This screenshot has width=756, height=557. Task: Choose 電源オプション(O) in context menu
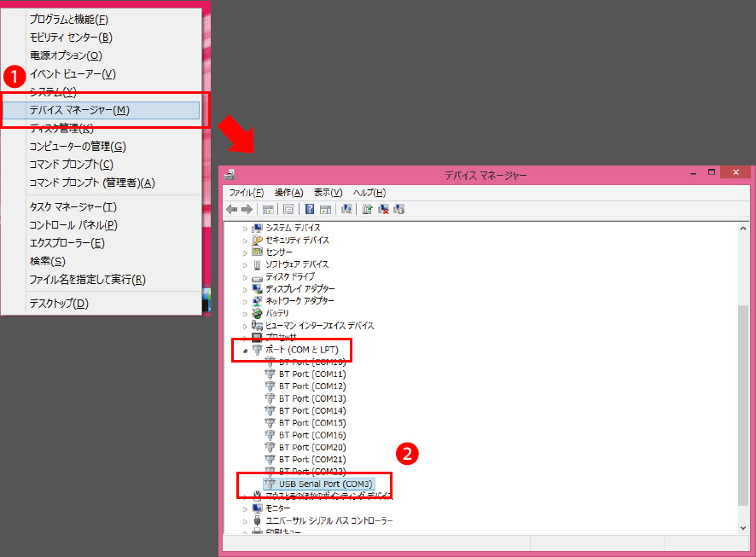tap(102, 56)
